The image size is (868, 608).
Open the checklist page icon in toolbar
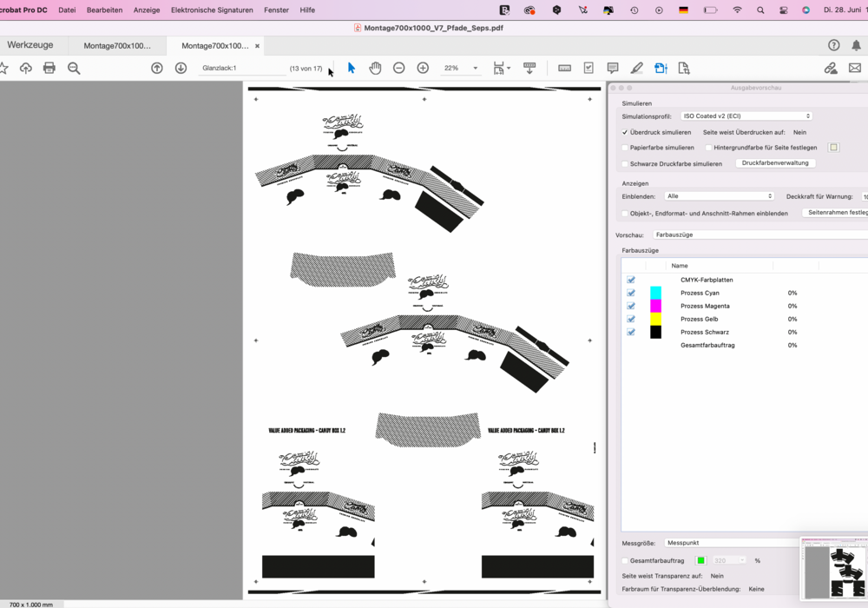589,68
